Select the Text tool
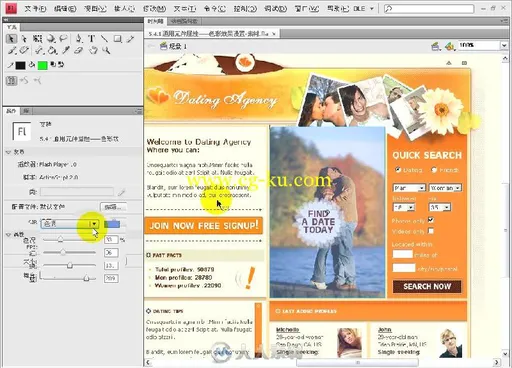This screenshot has width=512, height=368. pos(91,39)
